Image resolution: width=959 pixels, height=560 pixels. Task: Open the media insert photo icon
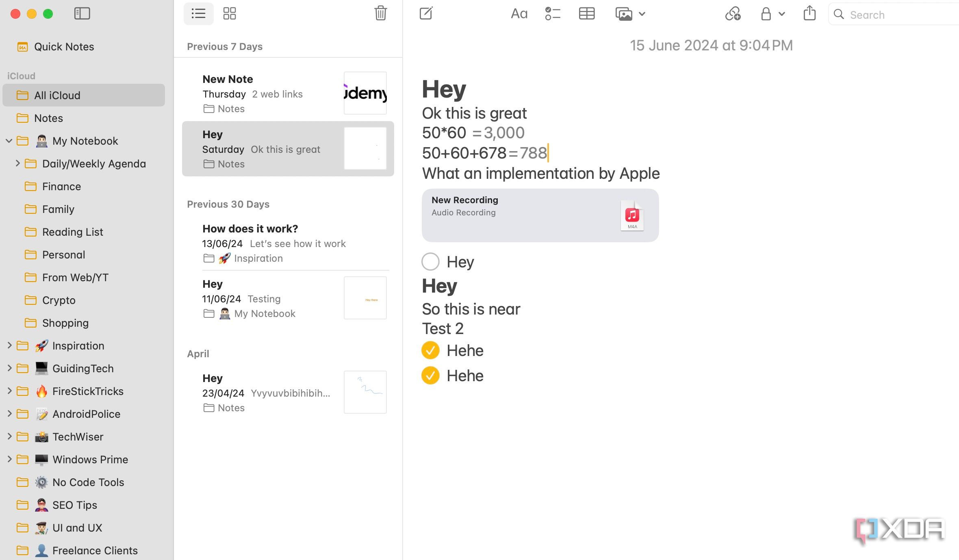tap(624, 14)
